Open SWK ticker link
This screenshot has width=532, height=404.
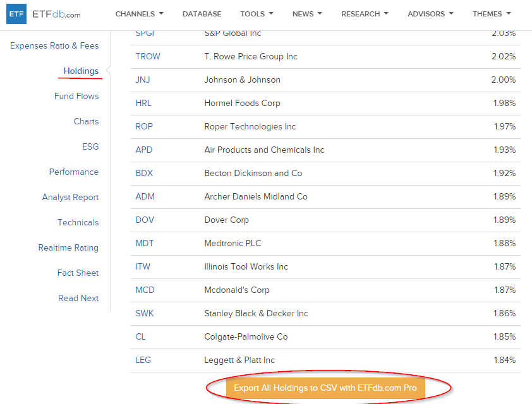click(145, 314)
